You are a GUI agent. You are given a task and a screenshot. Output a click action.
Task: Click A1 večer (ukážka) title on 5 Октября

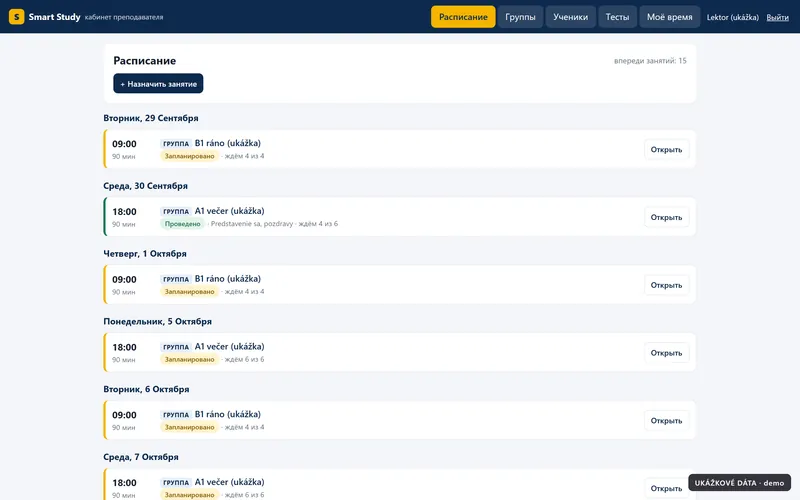(229, 346)
